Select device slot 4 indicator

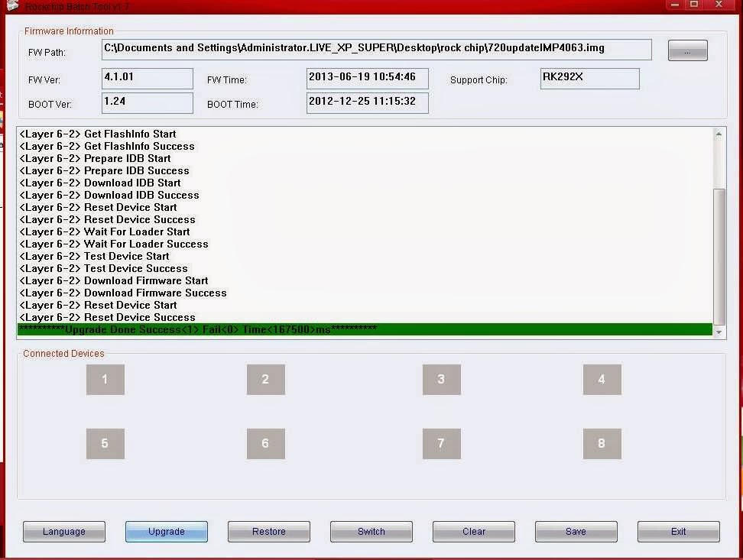click(x=602, y=379)
